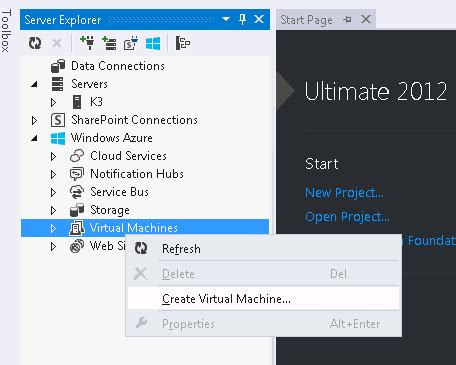
Task: Select the Notification Hubs label
Action: 137,174
